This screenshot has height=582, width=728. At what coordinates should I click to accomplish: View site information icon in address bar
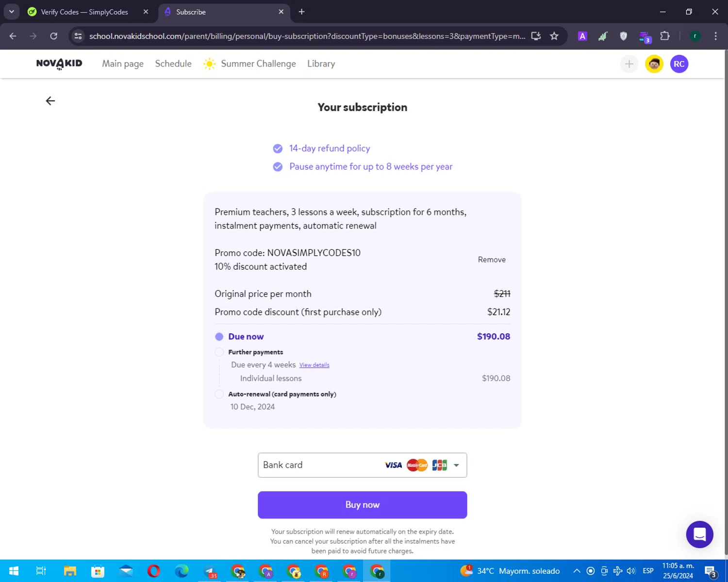pos(78,36)
